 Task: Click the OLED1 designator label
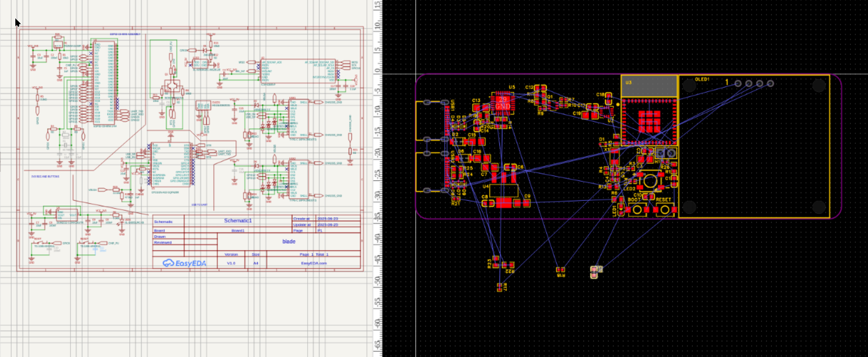pyautogui.click(x=702, y=79)
